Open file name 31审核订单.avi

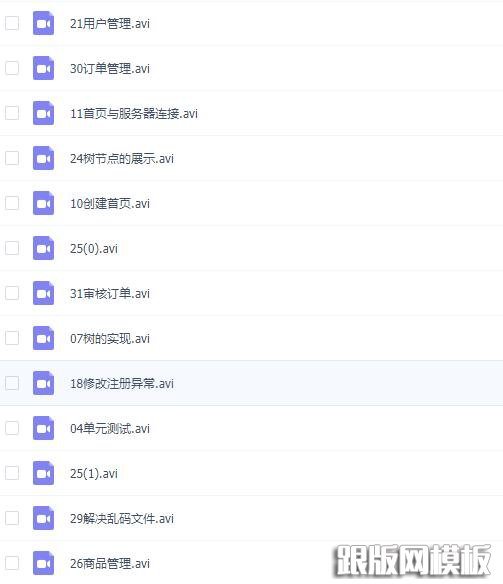pos(110,293)
